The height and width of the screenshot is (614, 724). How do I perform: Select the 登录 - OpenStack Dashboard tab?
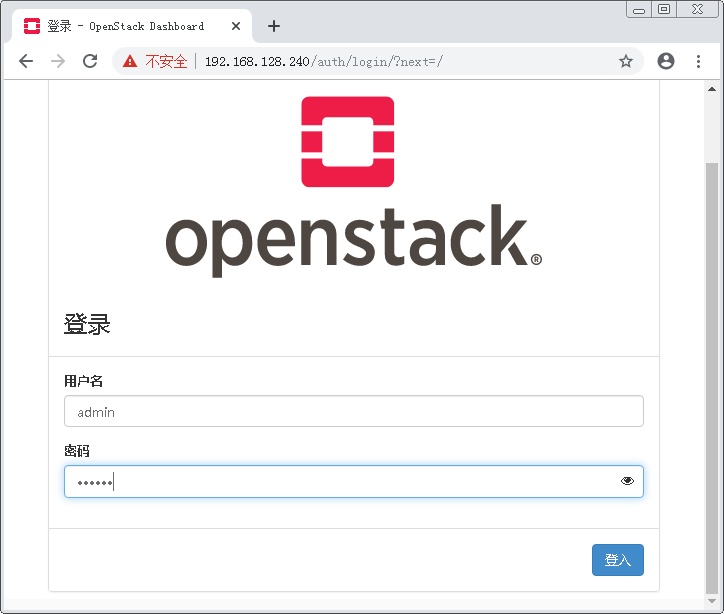point(131,26)
